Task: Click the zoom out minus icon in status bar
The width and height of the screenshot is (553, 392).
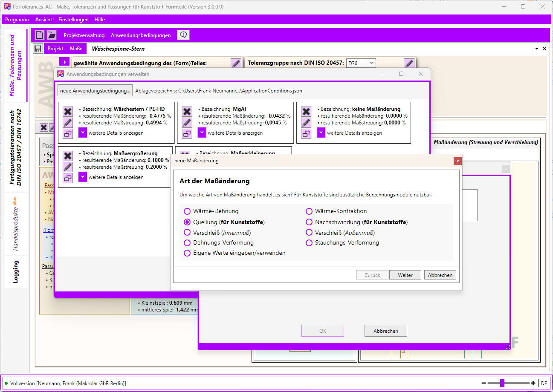Action: pos(484,383)
